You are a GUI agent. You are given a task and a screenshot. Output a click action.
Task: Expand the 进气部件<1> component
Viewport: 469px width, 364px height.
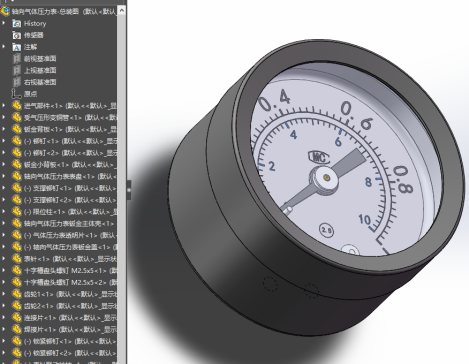[4, 105]
